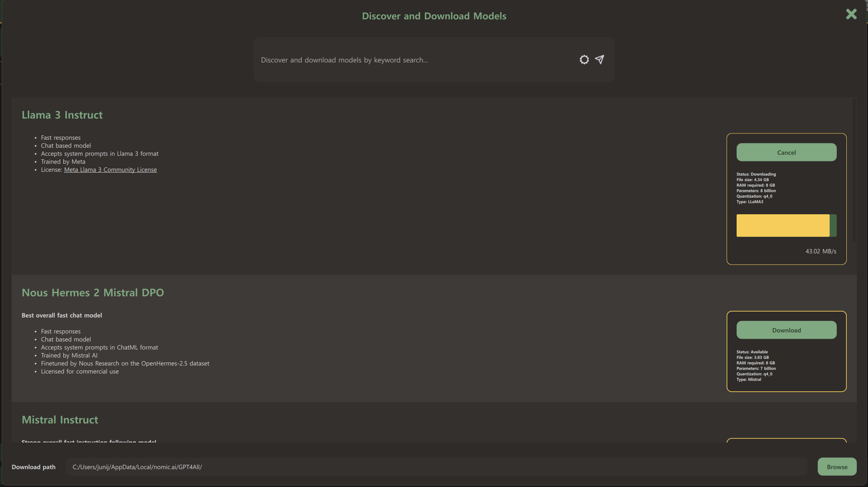
Task: Open search options gear icon
Action: (584, 60)
